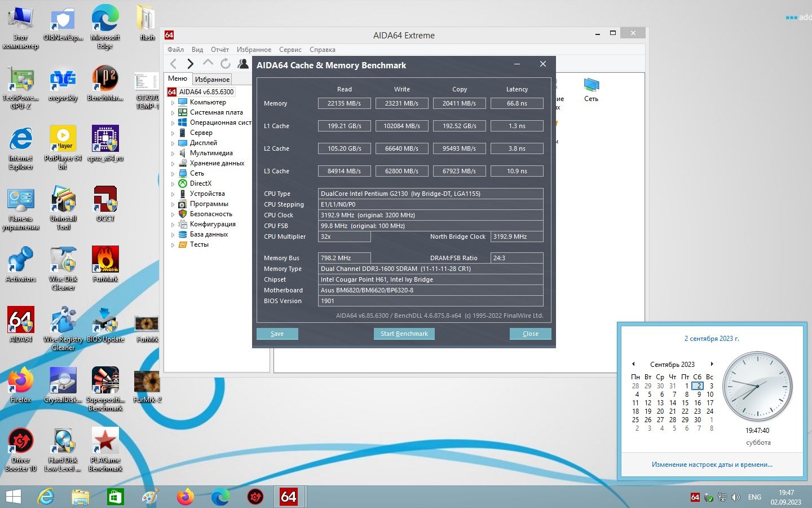Open the Superposition Benchmark desktop icon
Image resolution: width=812 pixels, height=508 pixels.
coord(105,389)
